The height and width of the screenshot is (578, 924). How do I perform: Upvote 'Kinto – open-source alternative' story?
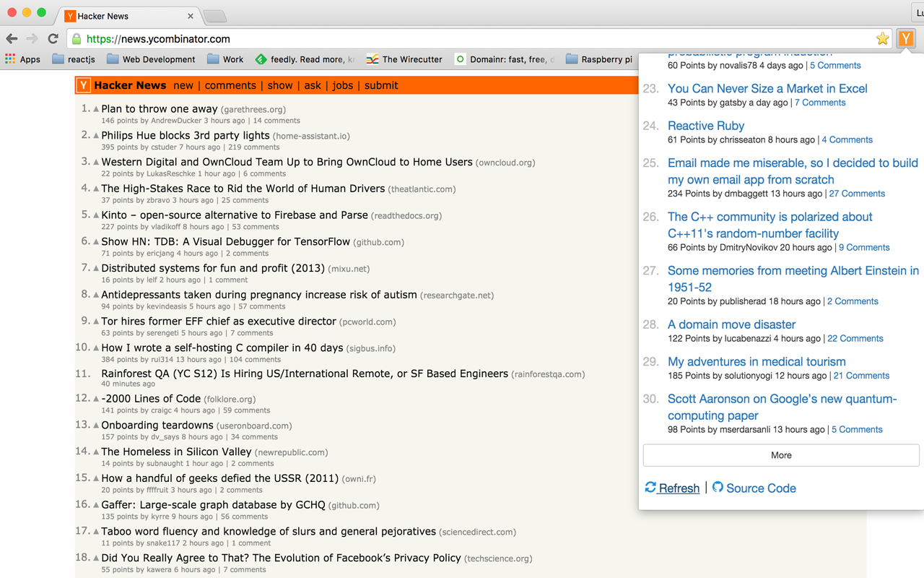tap(96, 215)
